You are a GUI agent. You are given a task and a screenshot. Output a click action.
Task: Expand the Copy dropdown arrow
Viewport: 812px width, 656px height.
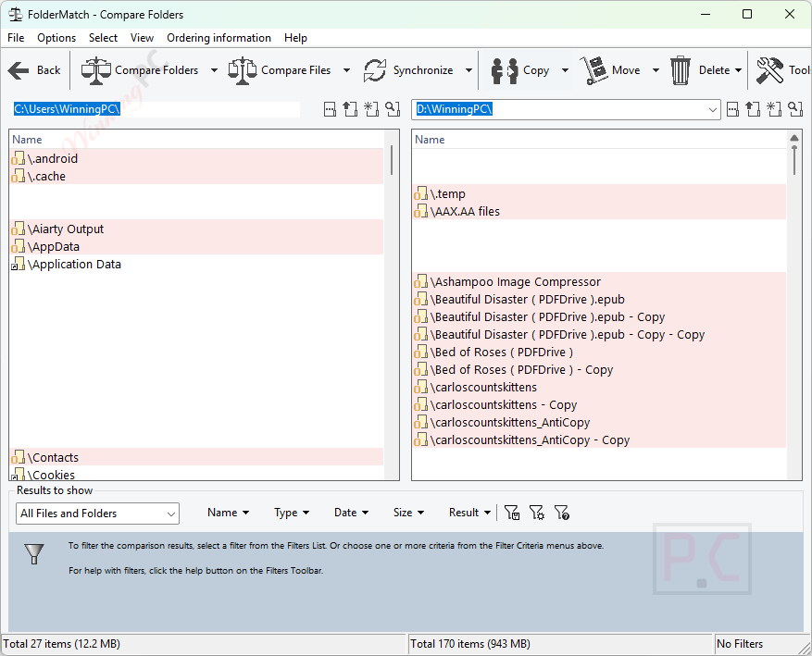pyautogui.click(x=565, y=70)
